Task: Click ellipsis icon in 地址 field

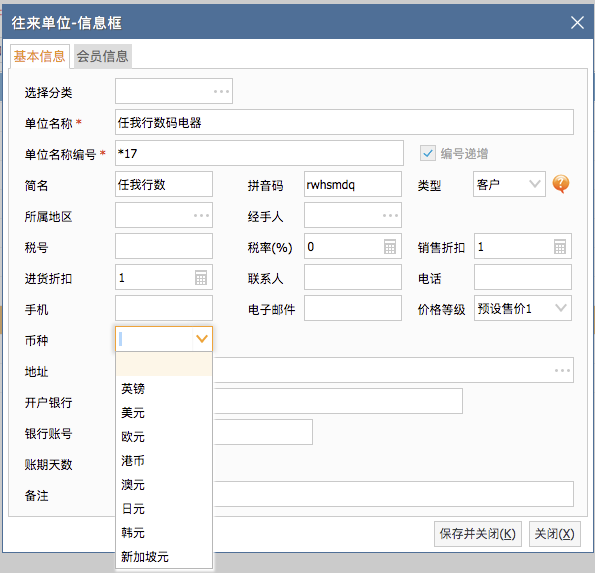Action: pos(562,370)
